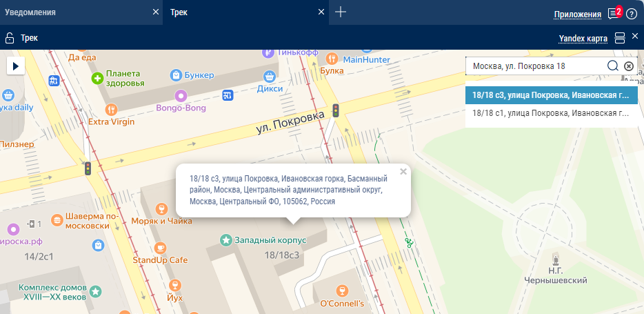Image resolution: width=644 pixels, height=314 pixels.
Task: Close the Уведомления tab
Action: [156, 12]
